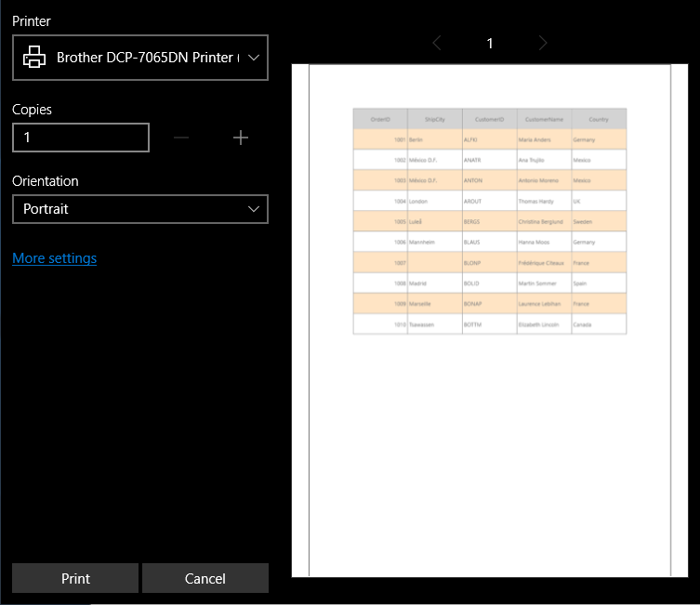Viewport: 700px width, 605px height.
Task: Click the London ship city cell
Action: [x=435, y=202]
